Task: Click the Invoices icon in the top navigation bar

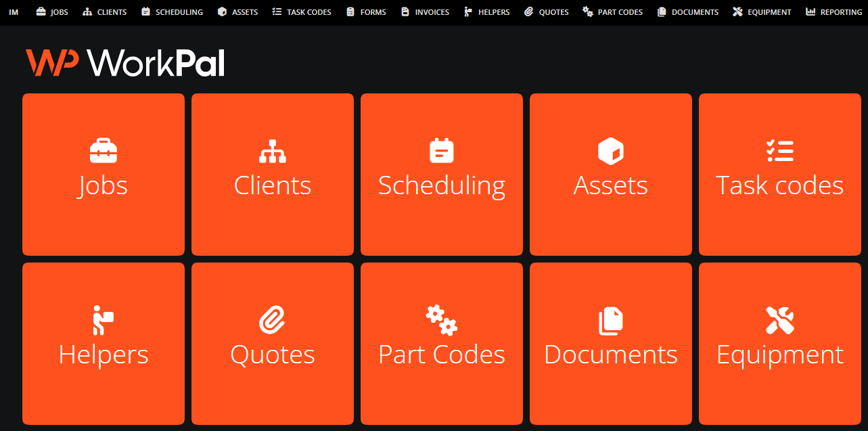Action: point(405,12)
